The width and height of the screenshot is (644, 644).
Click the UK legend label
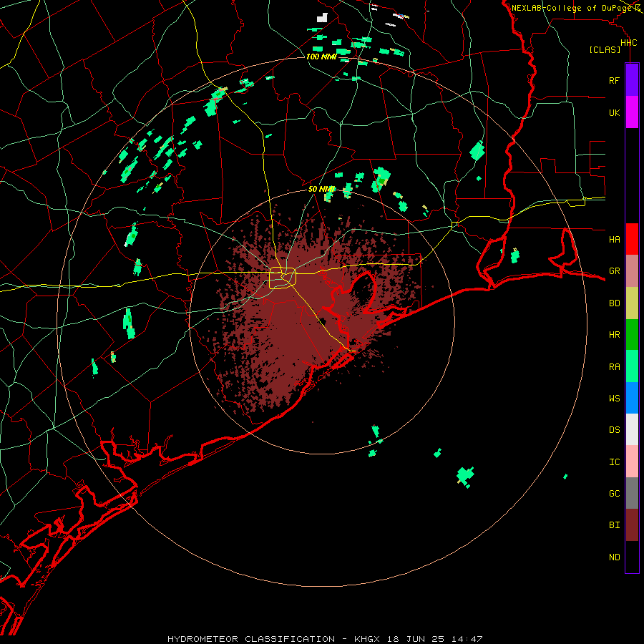coord(614,112)
